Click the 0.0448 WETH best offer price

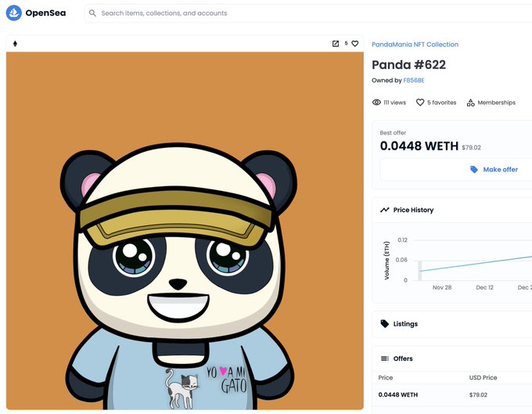[x=419, y=146]
